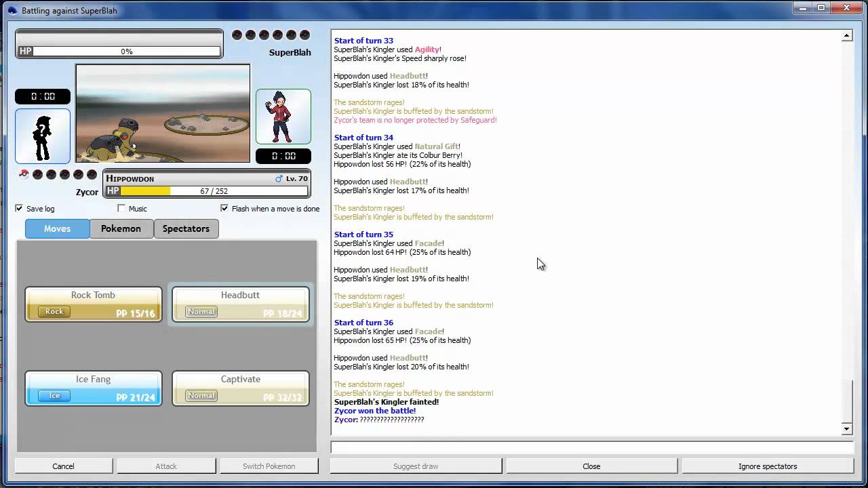Select the Headbutt move
Viewport: 868px width, 488px height.
[x=241, y=304]
